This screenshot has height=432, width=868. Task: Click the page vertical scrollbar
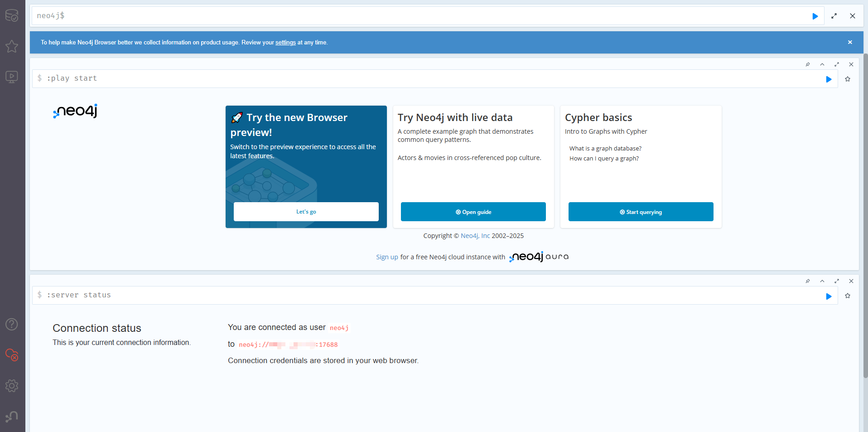pos(865,215)
